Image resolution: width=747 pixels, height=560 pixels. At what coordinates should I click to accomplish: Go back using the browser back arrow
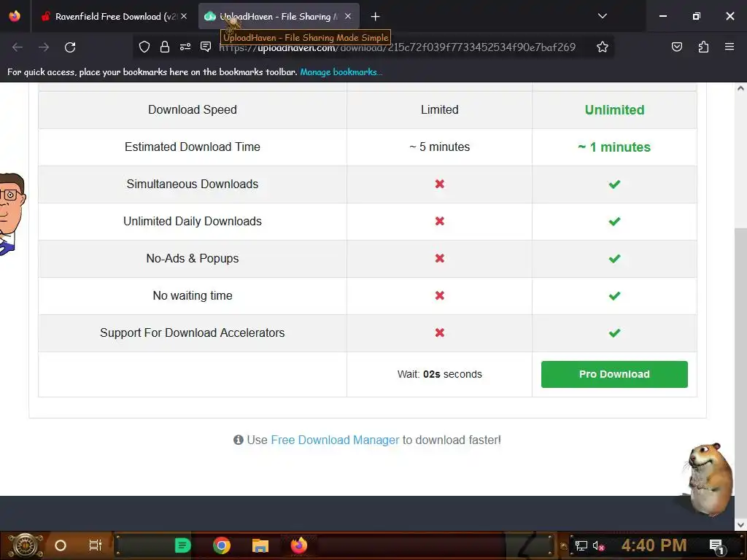point(18,47)
